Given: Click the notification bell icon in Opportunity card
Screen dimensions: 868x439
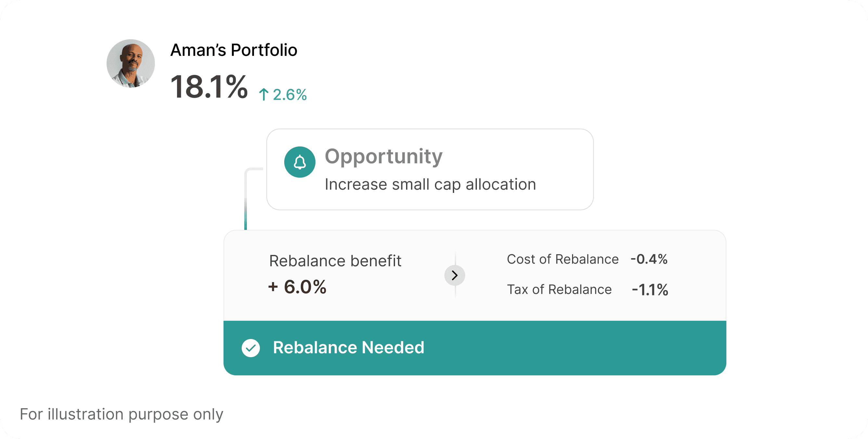Looking at the screenshot, I should (300, 162).
